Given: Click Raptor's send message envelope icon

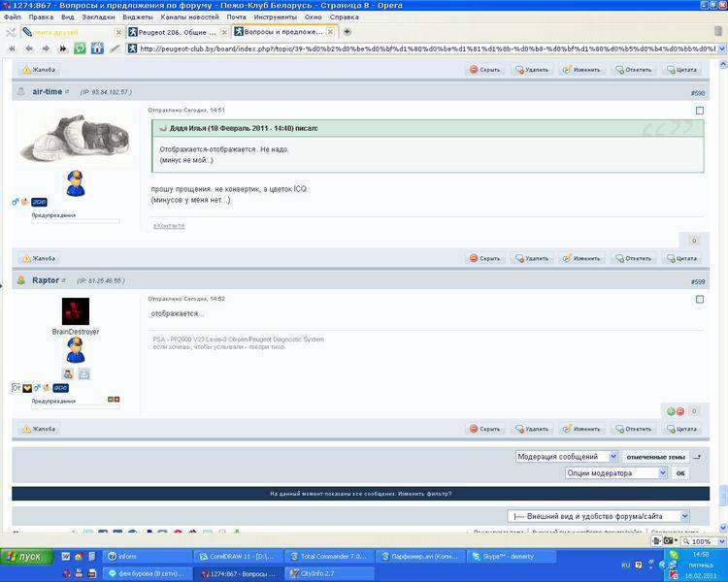Looking at the screenshot, I should click(83, 373).
